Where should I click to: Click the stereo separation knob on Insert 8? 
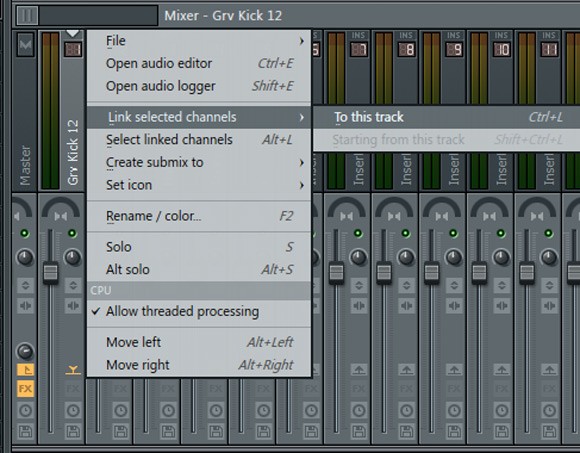406,257
